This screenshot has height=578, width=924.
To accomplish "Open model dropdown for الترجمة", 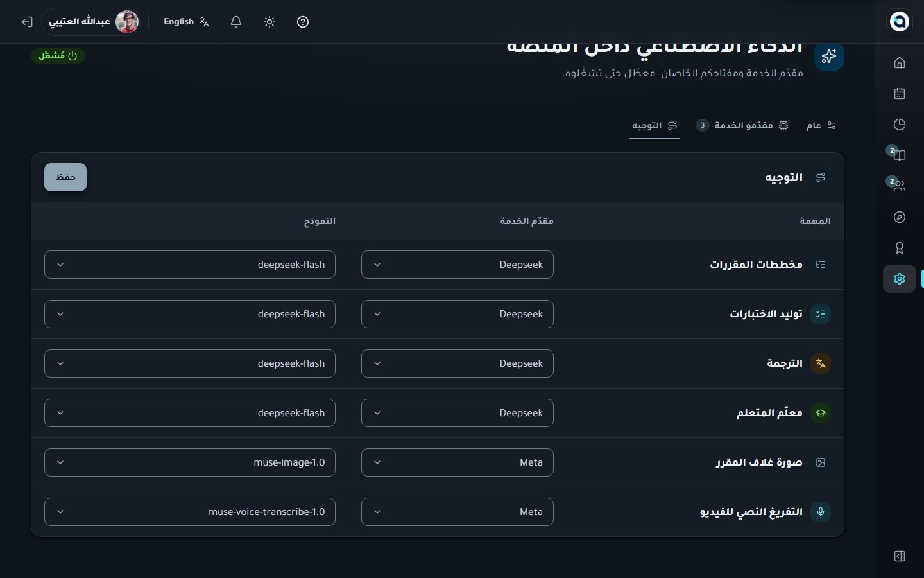I will [190, 363].
